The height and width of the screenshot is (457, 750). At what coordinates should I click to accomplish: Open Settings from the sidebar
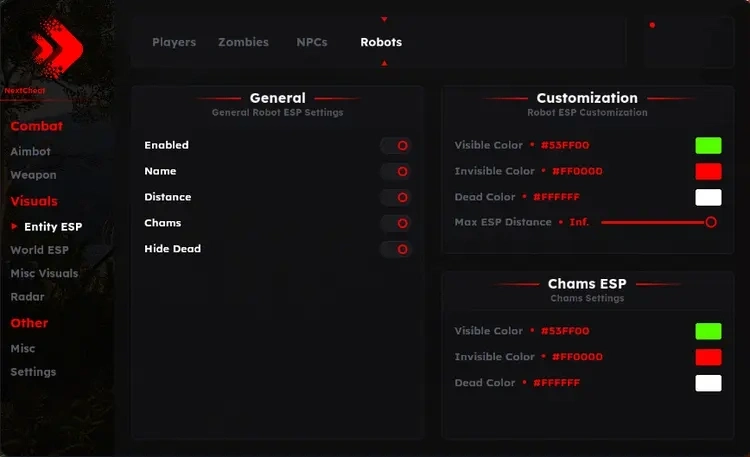pos(33,372)
